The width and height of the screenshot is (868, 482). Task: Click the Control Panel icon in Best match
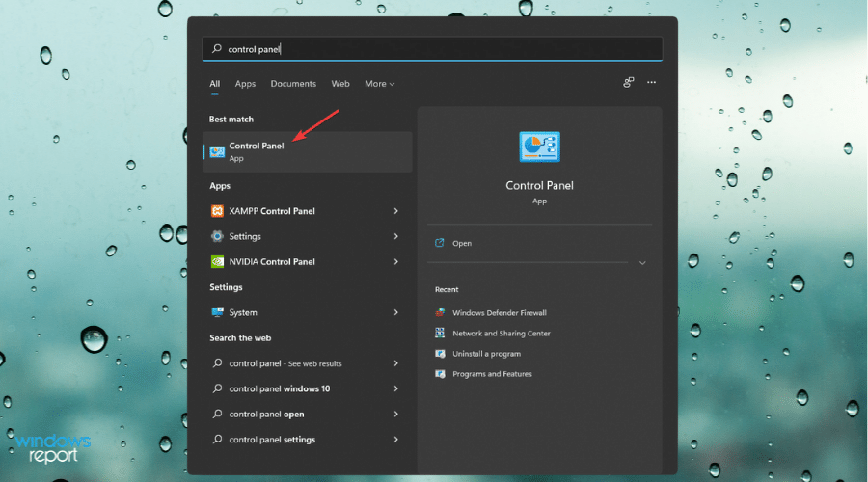coord(217,151)
